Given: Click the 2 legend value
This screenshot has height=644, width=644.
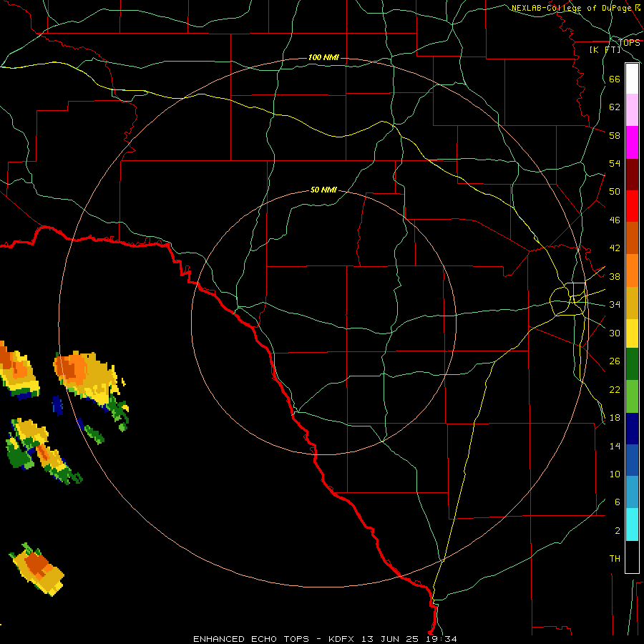Looking at the screenshot, I should pos(617,531).
